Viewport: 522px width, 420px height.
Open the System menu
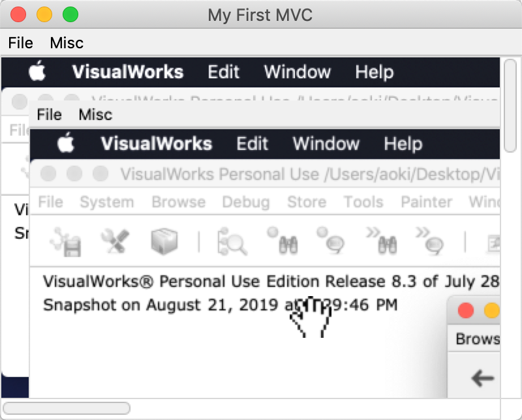pyautogui.click(x=107, y=202)
